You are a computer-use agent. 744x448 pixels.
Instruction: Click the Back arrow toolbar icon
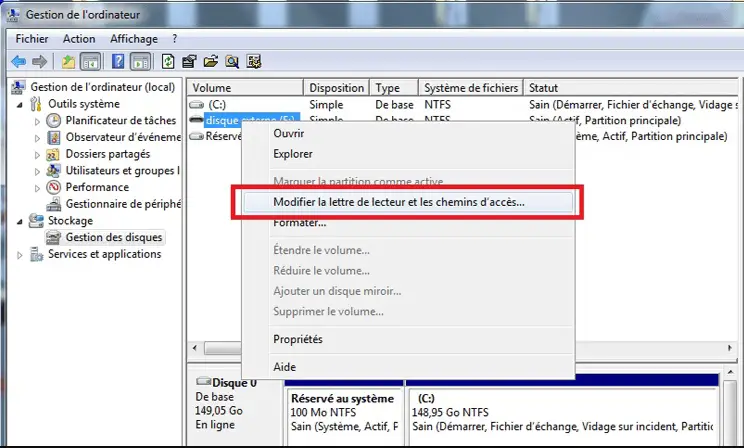tap(19, 61)
